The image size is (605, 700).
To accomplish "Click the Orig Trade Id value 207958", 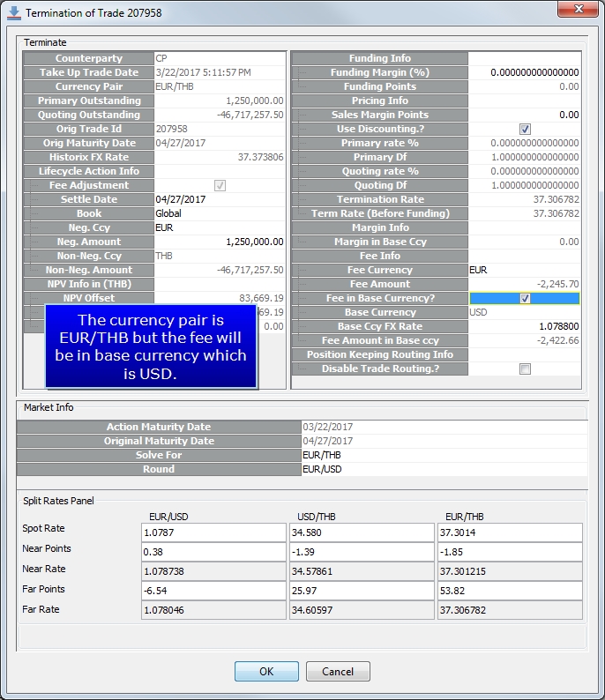I will click(x=220, y=129).
